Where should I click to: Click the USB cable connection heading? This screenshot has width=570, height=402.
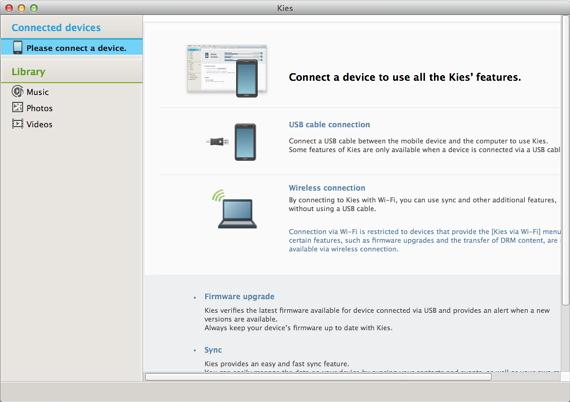[329, 125]
